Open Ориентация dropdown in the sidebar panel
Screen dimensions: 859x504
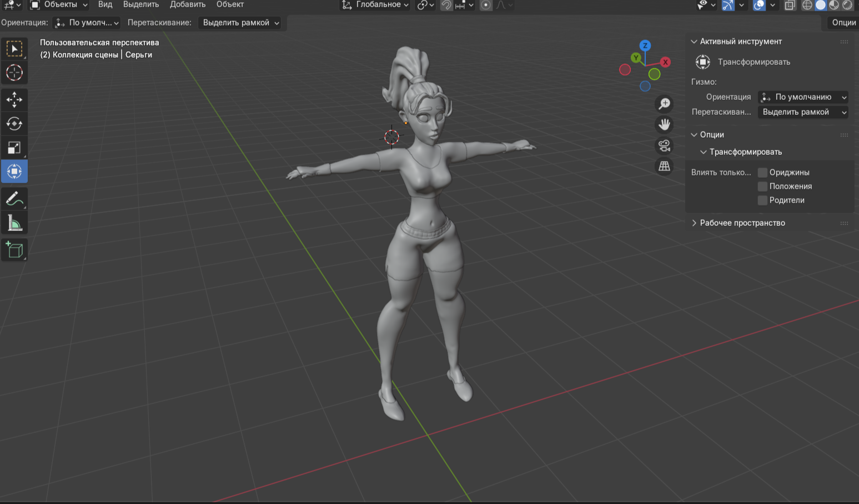coord(803,97)
